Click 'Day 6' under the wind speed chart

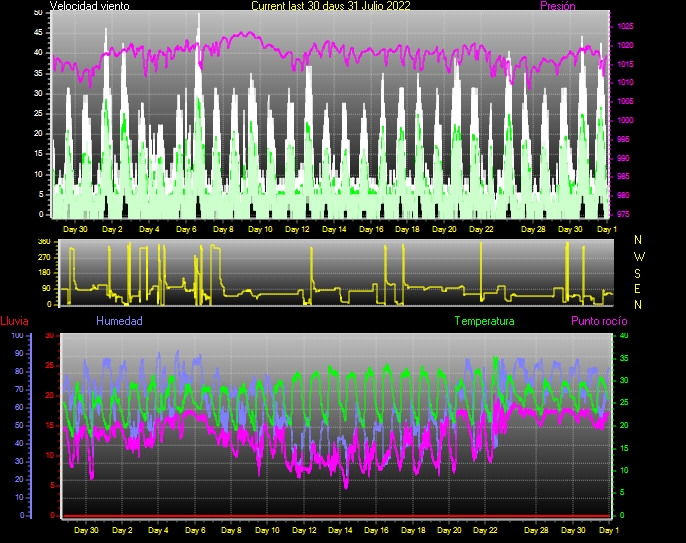(186, 229)
